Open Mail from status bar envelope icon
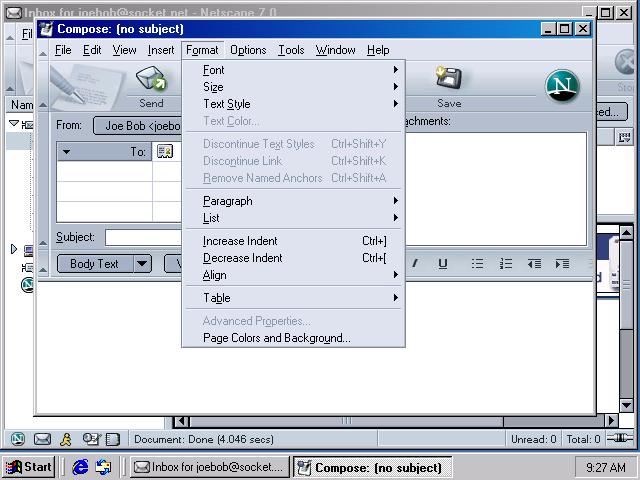 tap(42, 439)
